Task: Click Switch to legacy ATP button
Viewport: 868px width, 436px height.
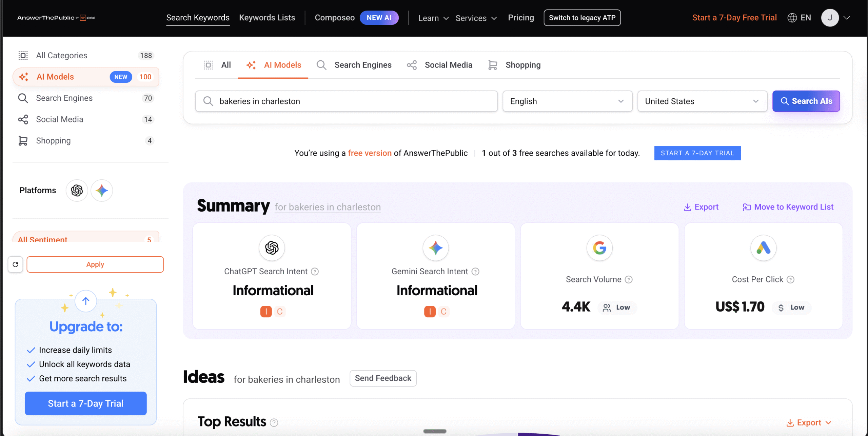Action: click(x=582, y=18)
